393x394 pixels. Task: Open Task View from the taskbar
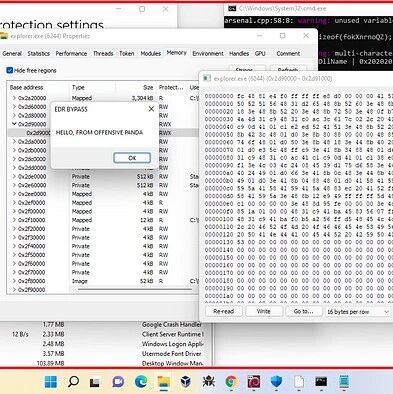pos(95,382)
